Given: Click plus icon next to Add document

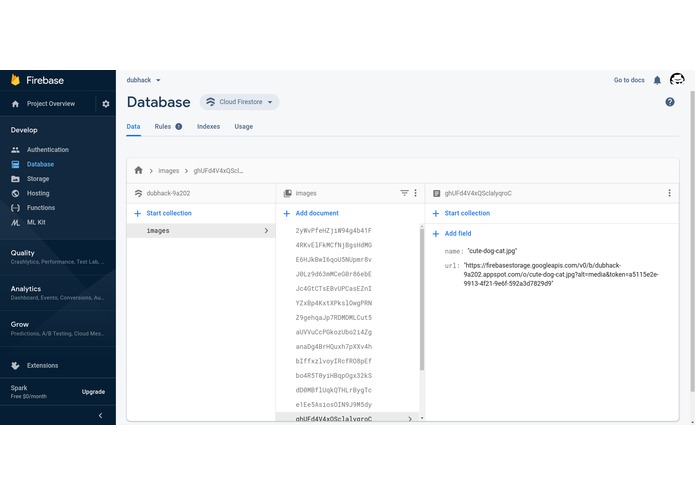Looking at the screenshot, I should pyautogui.click(x=286, y=214).
